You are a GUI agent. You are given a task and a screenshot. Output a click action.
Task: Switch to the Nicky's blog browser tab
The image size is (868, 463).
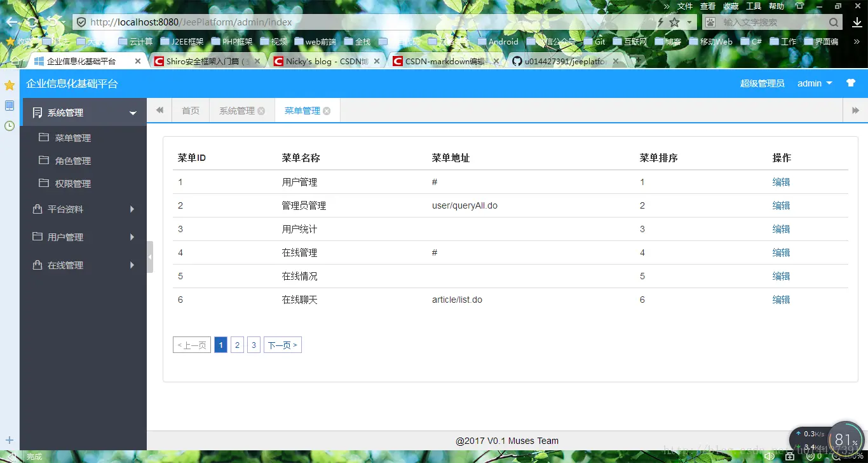point(324,62)
